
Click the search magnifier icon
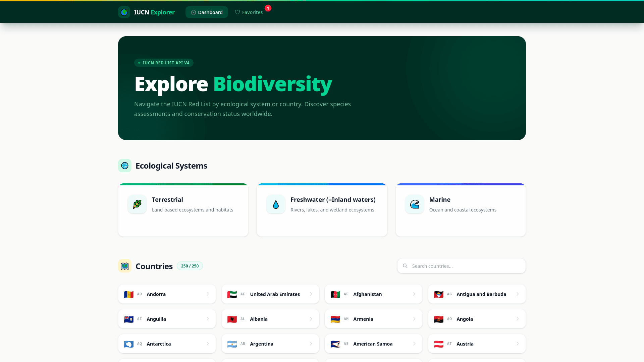pos(405,266)
